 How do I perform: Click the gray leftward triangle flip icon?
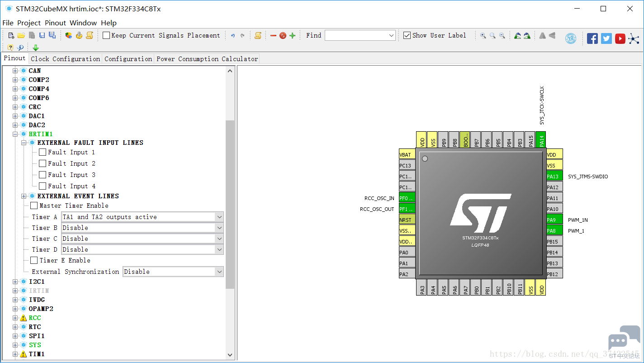click(x=552, y=35)
